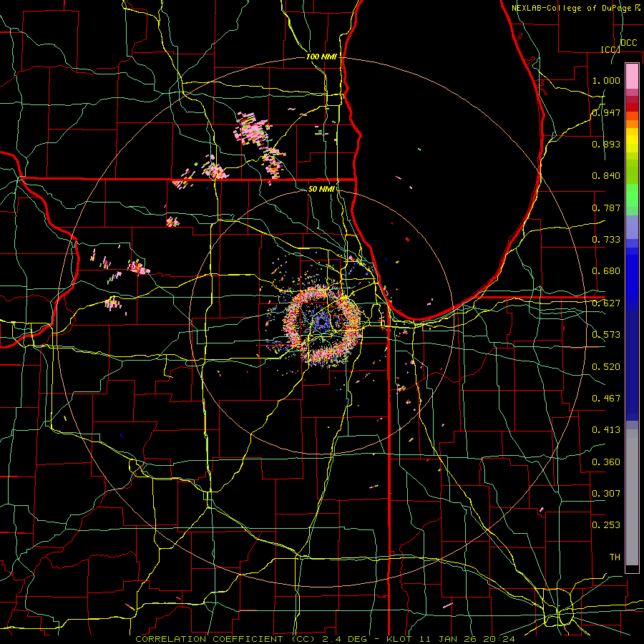Click the "20:24" time stamp in caption
Viewport: 644px width, 644px height.
[x=499, y=639]
